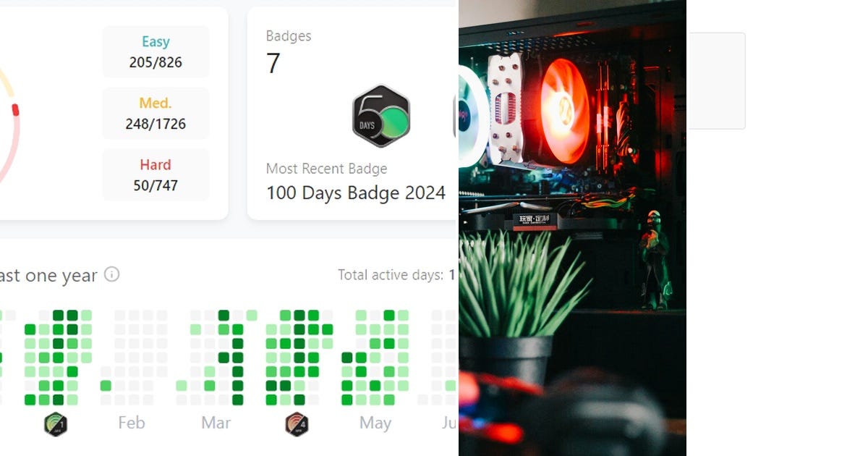Click the empty gray box right of photo

[x=716, y=81]
